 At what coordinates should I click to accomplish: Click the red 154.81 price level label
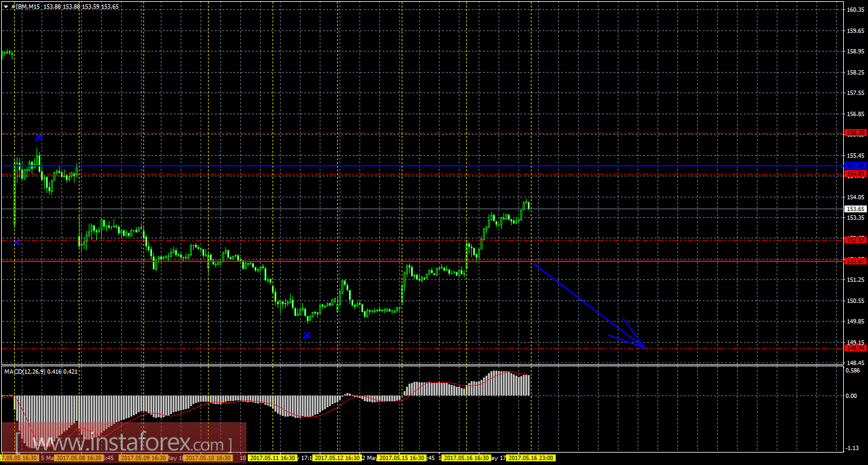(856, 174)
